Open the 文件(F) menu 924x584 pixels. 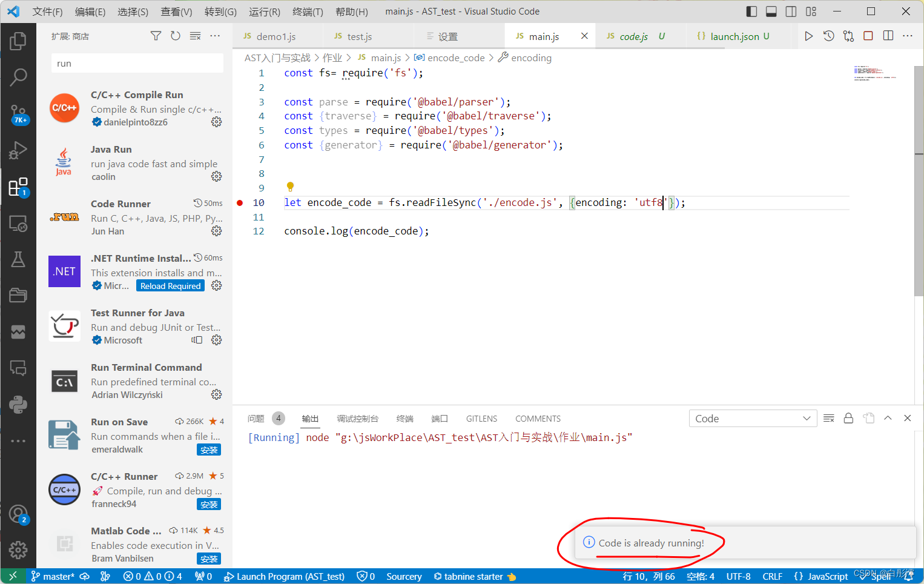47,12
